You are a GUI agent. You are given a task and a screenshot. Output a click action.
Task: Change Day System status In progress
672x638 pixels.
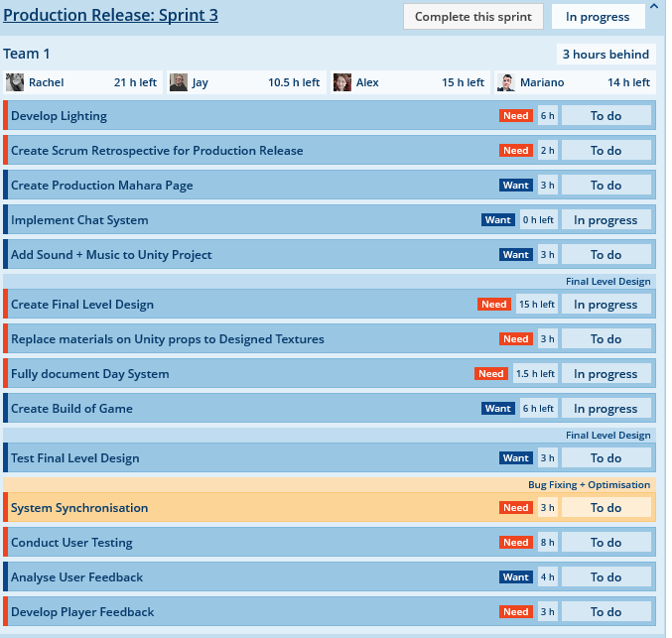click(x=606, y=374)
